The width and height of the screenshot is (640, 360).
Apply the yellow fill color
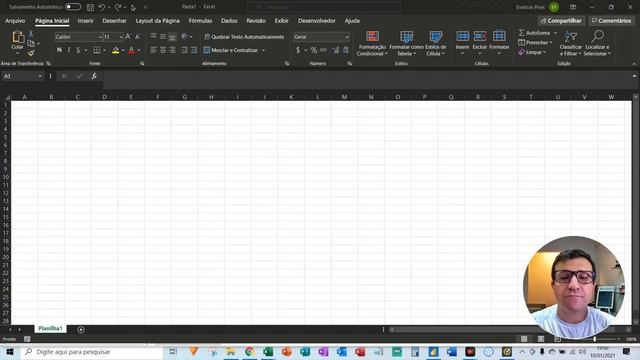click(116, 50)
